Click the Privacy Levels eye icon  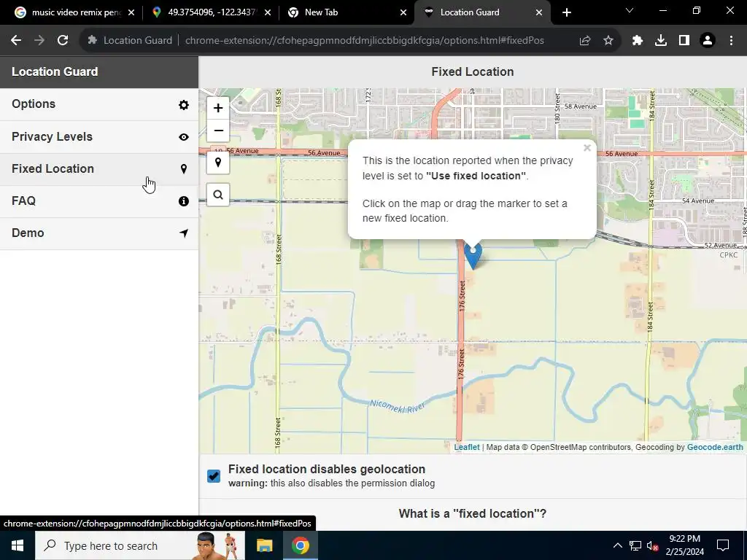[183, 137]
